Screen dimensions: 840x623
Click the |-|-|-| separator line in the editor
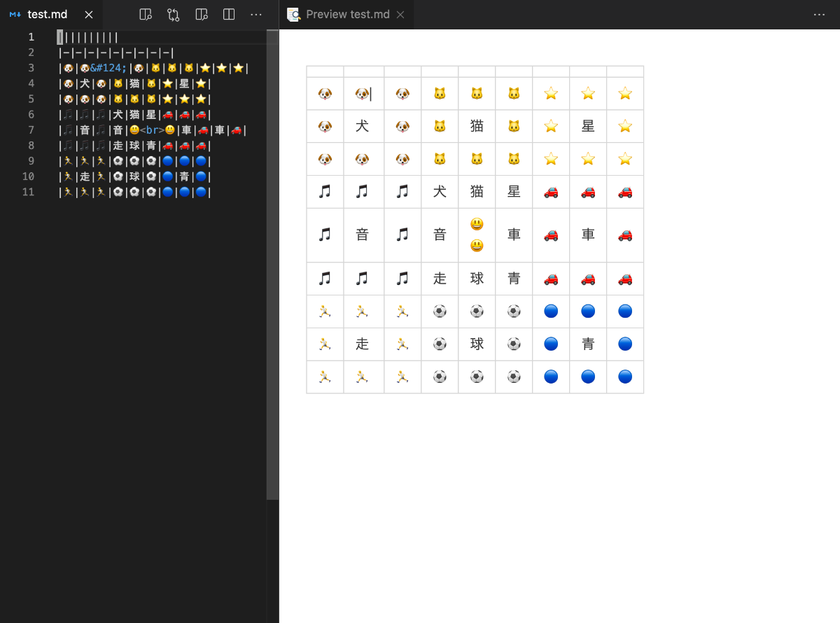[116, 52]
